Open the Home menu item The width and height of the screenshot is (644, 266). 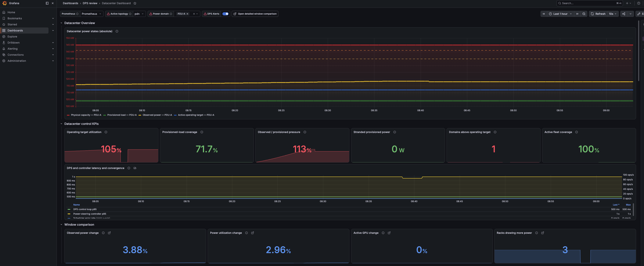point(11,12)
